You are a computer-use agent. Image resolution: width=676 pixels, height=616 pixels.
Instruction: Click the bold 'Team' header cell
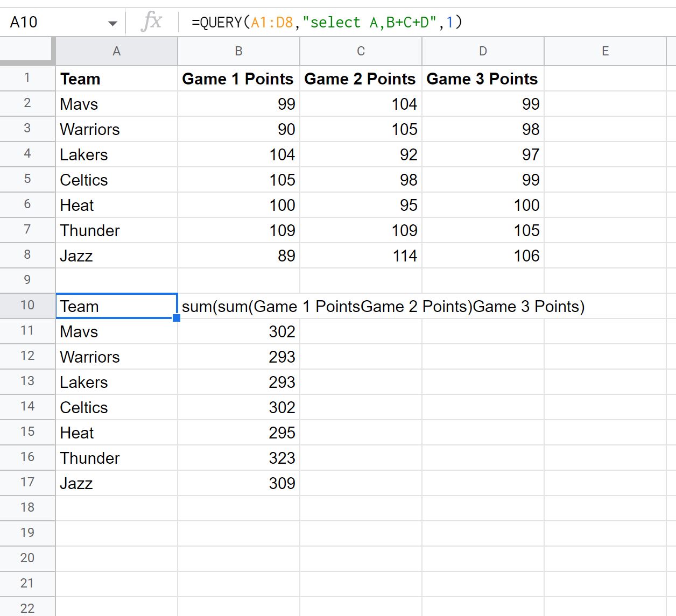[116, 79]
